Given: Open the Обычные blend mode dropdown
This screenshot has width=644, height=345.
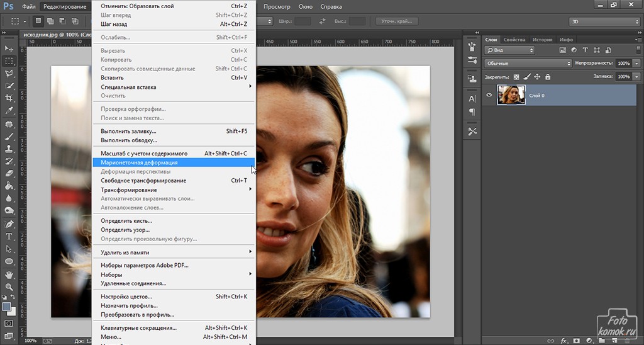Looking at the screenshot, I should [528, 64].
